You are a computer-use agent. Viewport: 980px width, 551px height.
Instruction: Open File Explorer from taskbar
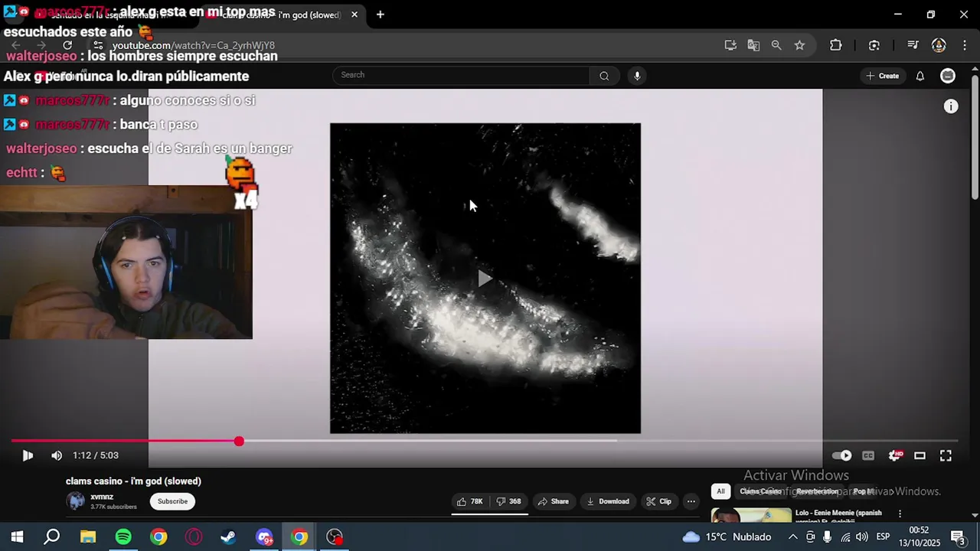tap(88, 537)
